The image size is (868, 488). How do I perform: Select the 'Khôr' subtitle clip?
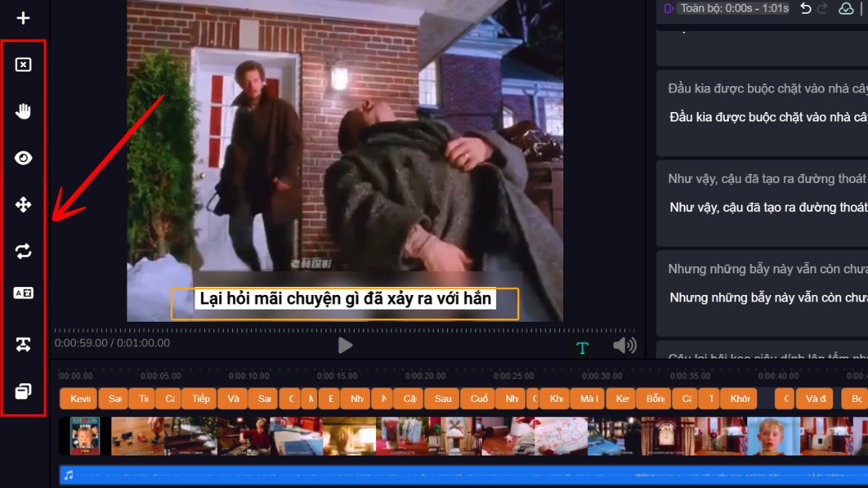click(739, 398)
